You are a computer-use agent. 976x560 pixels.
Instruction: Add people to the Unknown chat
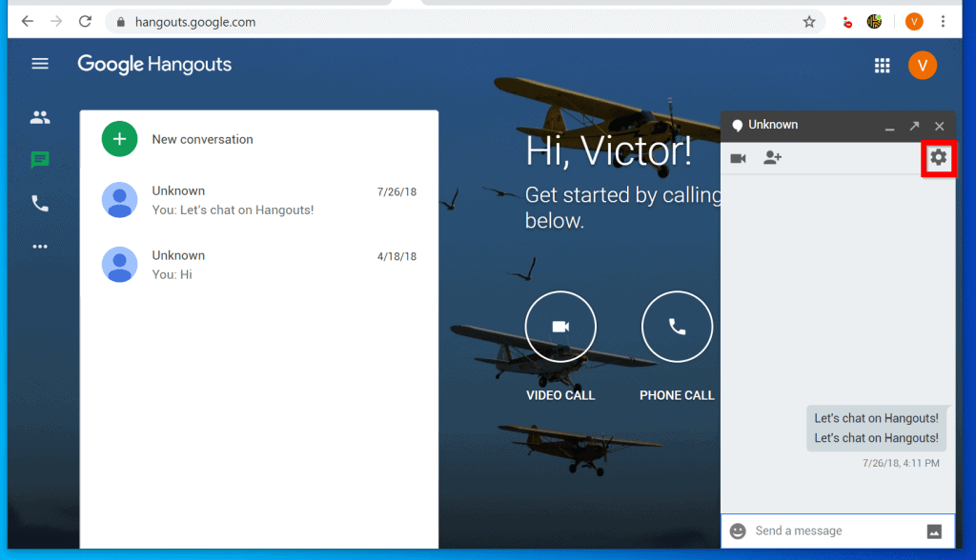pos(772,157)
